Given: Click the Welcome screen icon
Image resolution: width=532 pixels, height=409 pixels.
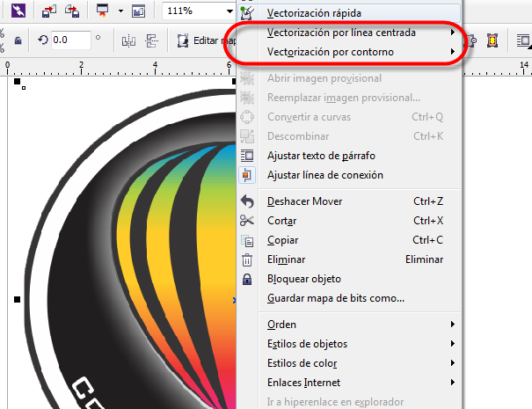Looking at the screenshot, I should (x=138, y=11).
